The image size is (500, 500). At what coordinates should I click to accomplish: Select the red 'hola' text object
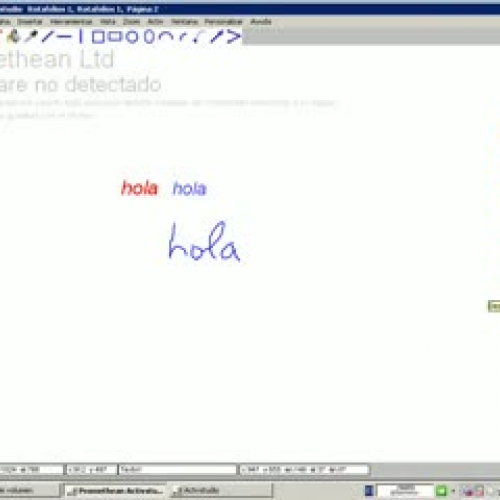pyautogui.click(x=139, y=188)
